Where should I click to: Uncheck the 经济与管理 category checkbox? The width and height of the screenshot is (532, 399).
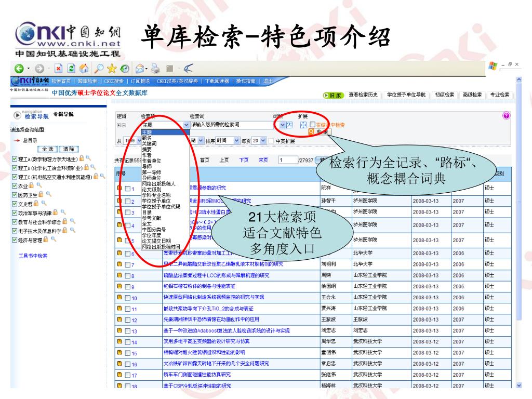point(15,240)
